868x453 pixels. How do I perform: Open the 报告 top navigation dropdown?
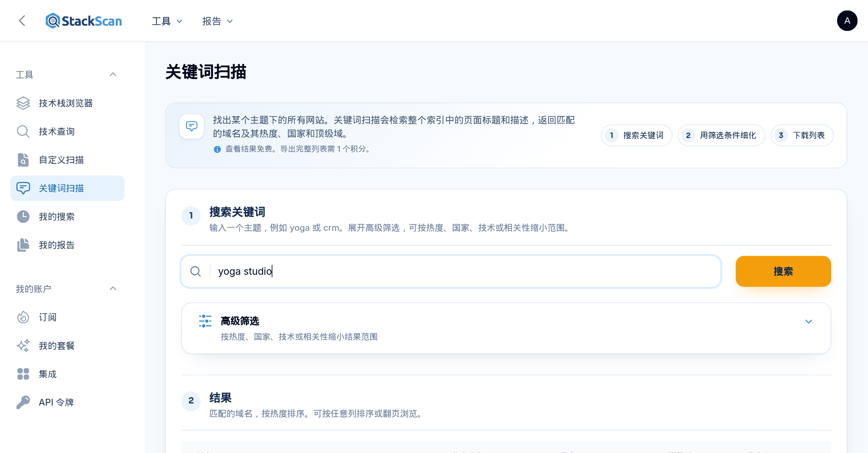[217, 21]
